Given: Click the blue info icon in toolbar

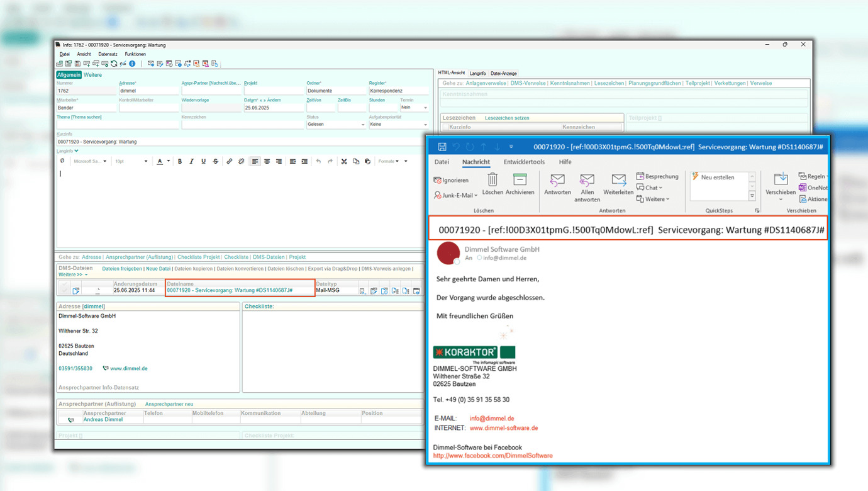Looking at the screenshot, I should click(132, 64).
